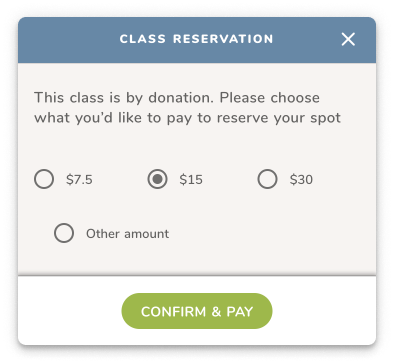Click the blue header bar left of title
The width and height of the screenshot is (394, 364).
pyautogui.click(x=68, y=40)
